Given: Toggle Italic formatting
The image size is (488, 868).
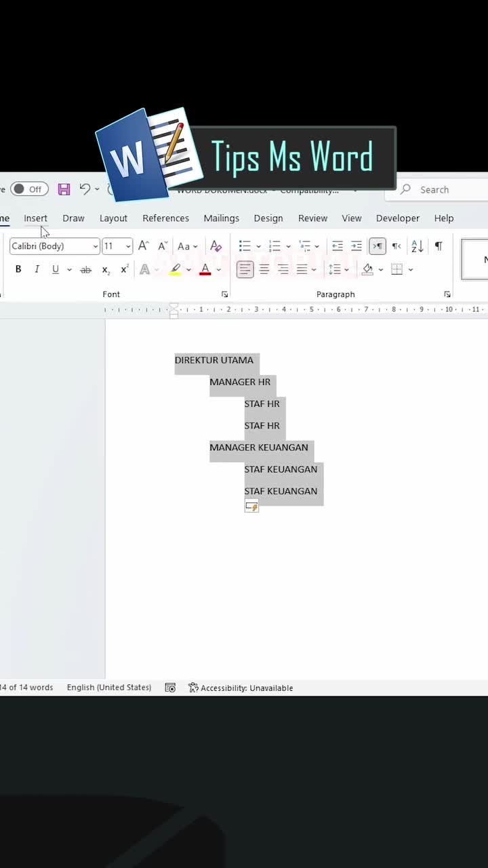Looking at the screenshot, I should 37,269.
